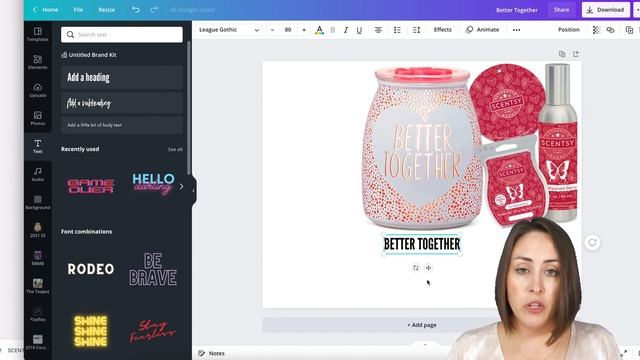Click the refresh circle icon beside the canvas
The height and width of the screenshot is (360, 640).
coord(592,242)
